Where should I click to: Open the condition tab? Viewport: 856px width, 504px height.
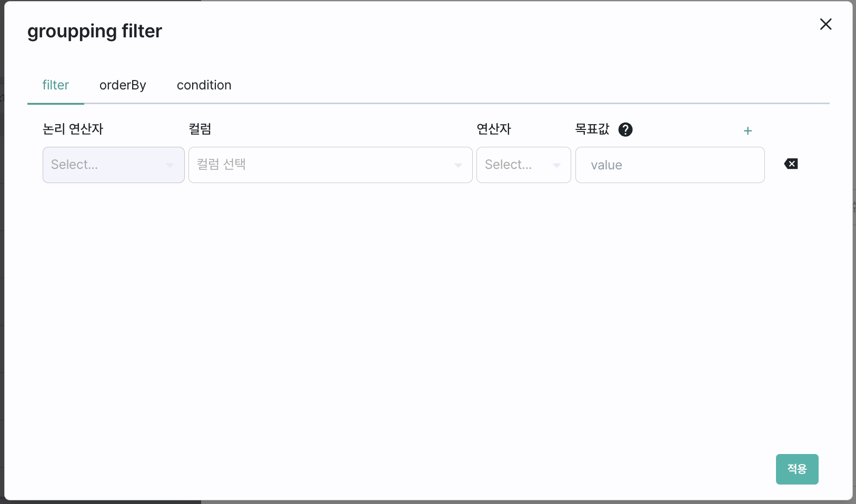204,85
